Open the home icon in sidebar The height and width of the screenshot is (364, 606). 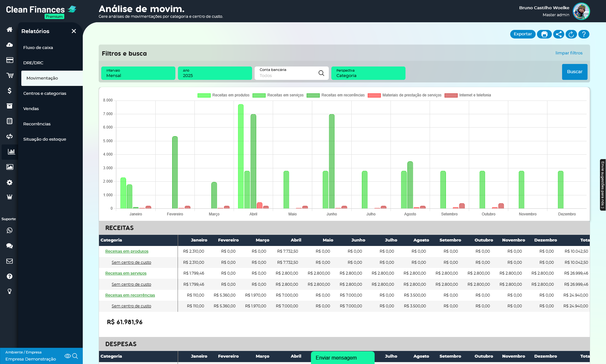[10, 30]
